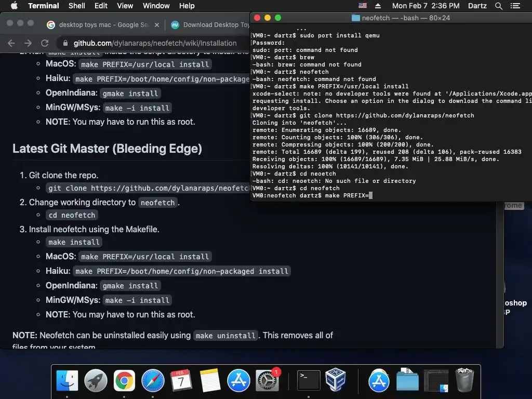Open Safari from the Dock
The height and width of the screenshot is (399, 532).
click(x=153, y=380)
